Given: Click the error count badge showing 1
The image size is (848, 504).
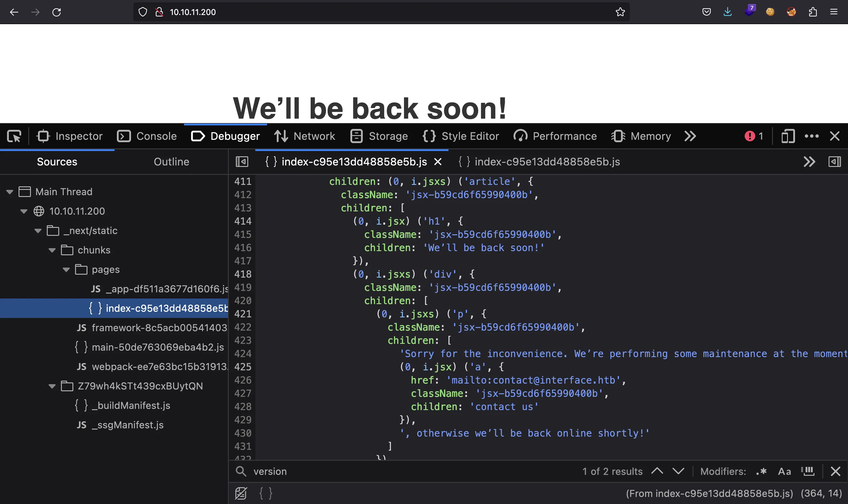Looking at the screenshot, I should 753,136.
